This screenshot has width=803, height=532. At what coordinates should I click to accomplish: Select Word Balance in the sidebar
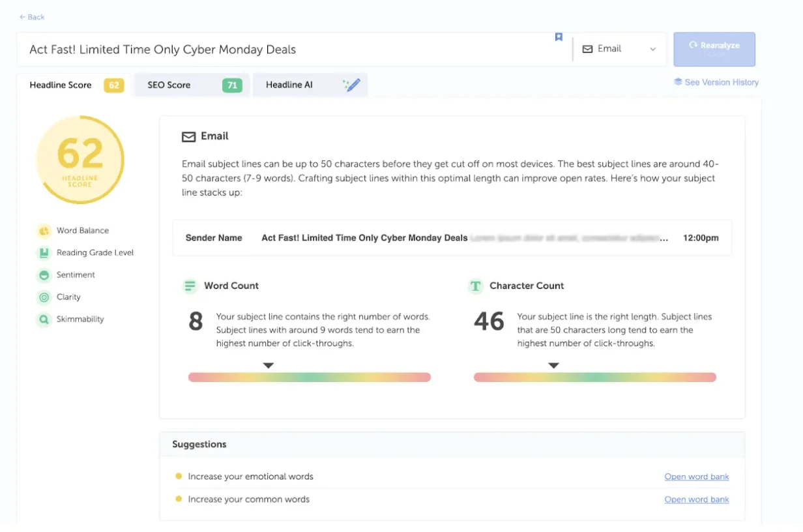pos(83,231)
